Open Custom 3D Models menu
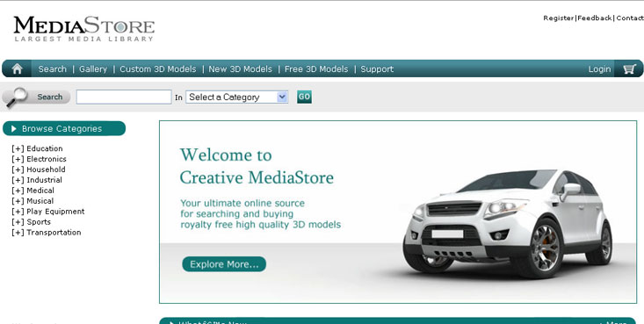This screenshot has width=644, height=324. tap(158, 69)
